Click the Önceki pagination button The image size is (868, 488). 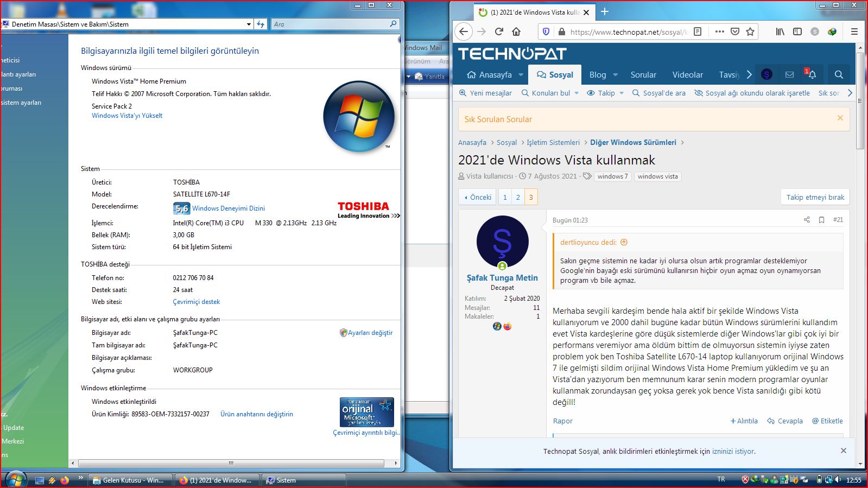pyautogui.click(x=478, y=197)
